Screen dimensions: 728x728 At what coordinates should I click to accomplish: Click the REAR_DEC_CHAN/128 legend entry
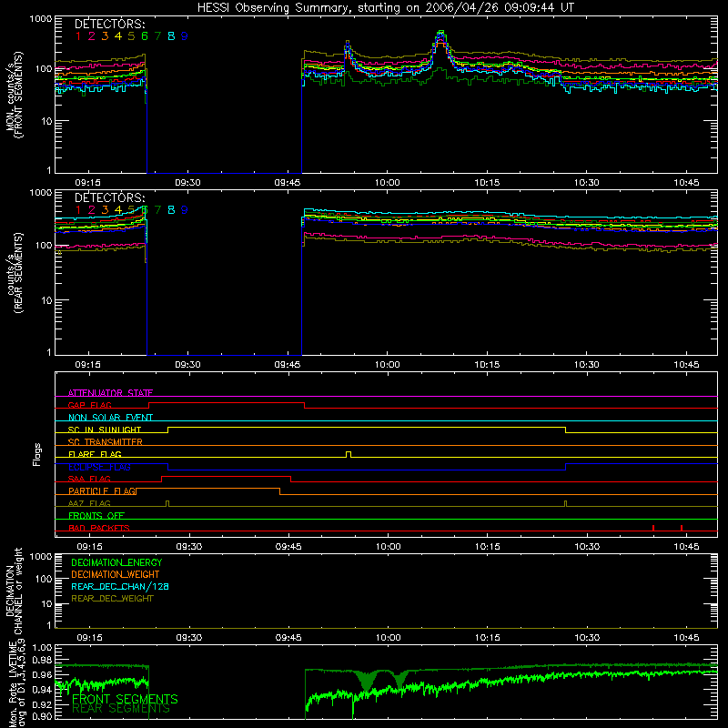click(x=120, y=587)
